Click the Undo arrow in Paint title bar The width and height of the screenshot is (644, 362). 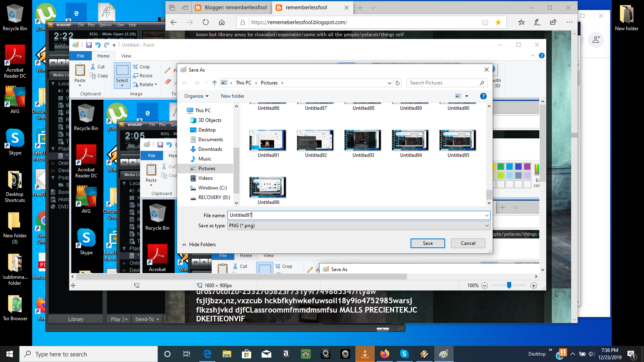click(x=98, y=45)
